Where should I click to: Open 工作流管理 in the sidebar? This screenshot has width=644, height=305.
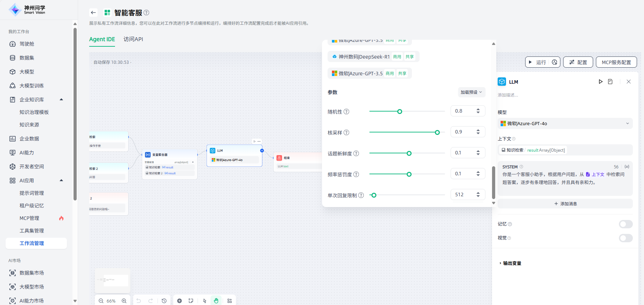point(36,243)
